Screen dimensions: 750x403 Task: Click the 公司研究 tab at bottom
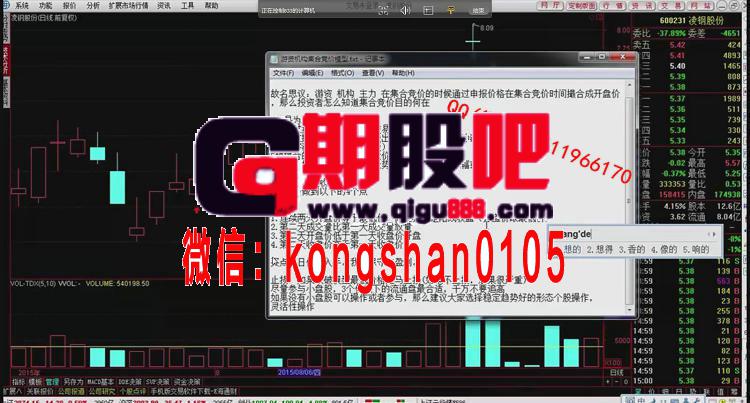[101, 391]
